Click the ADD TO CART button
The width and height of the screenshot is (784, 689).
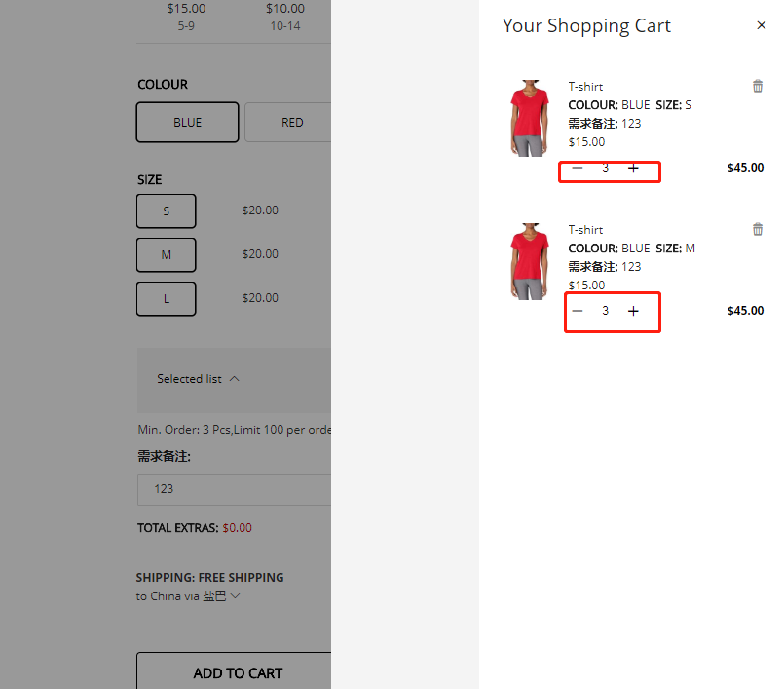pyautogui.click(x=238, y=672)
